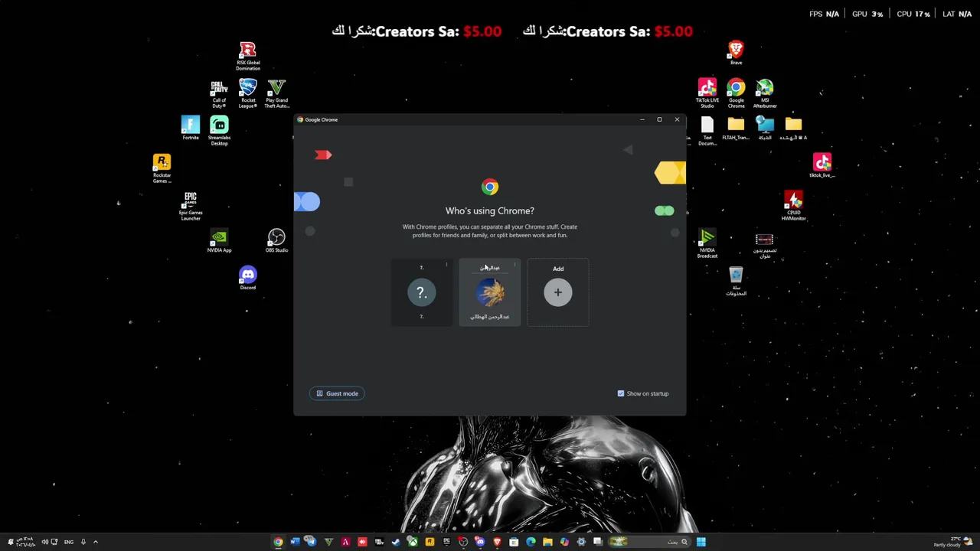This screenshot has height=551, width=980.
Task: Click the Brave icon on the taskbar
Action: (497, 542)
